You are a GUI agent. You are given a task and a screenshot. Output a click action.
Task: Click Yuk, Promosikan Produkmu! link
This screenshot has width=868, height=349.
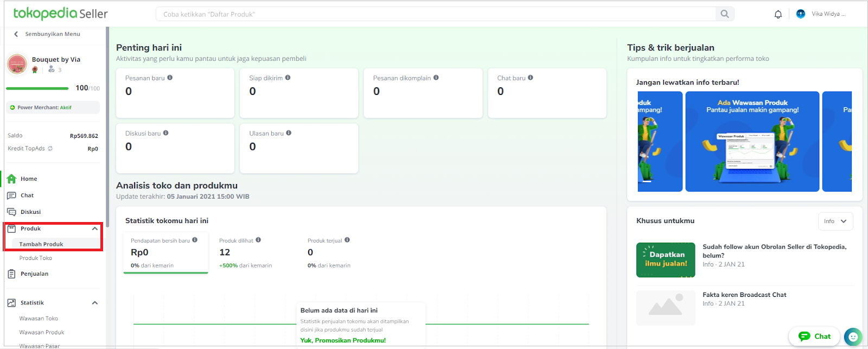(343, 340)
